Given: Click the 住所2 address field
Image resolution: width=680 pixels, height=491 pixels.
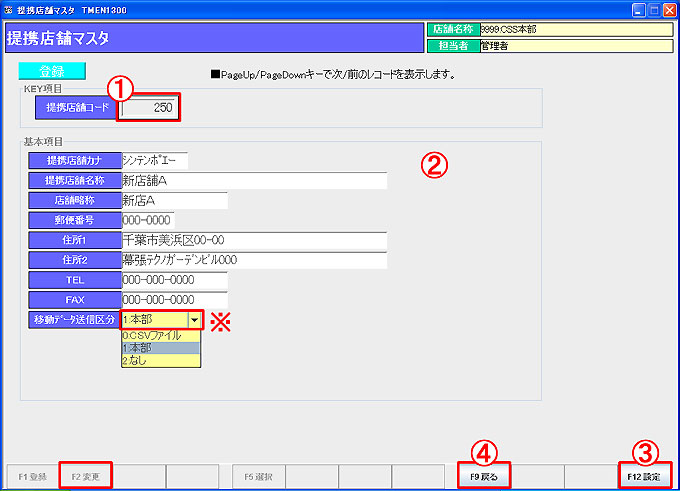Looking at the screenshot, I should click(254, 260).
